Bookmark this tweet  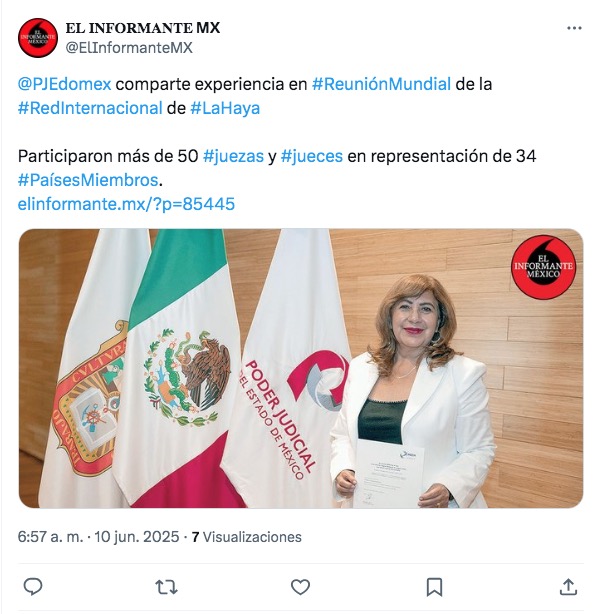[434, 587]
